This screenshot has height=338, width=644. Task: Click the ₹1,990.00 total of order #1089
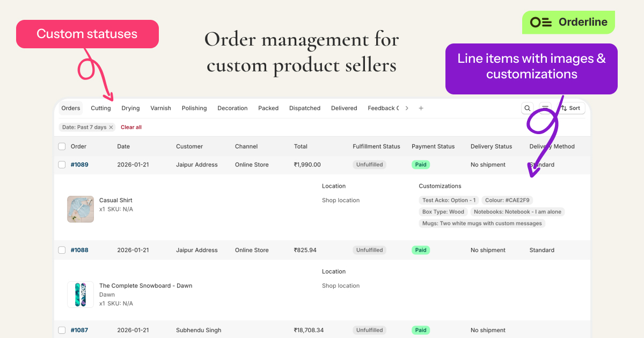[x=308, y=165]
